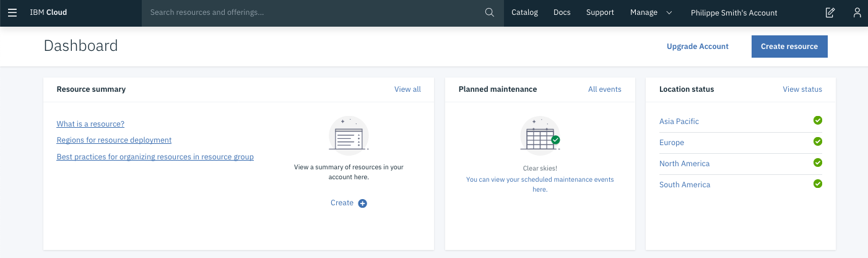The height and width of the screenshot is (258, 868).
Task: Open the 'What is a resource?' link
Action: [x=90, y=124]
